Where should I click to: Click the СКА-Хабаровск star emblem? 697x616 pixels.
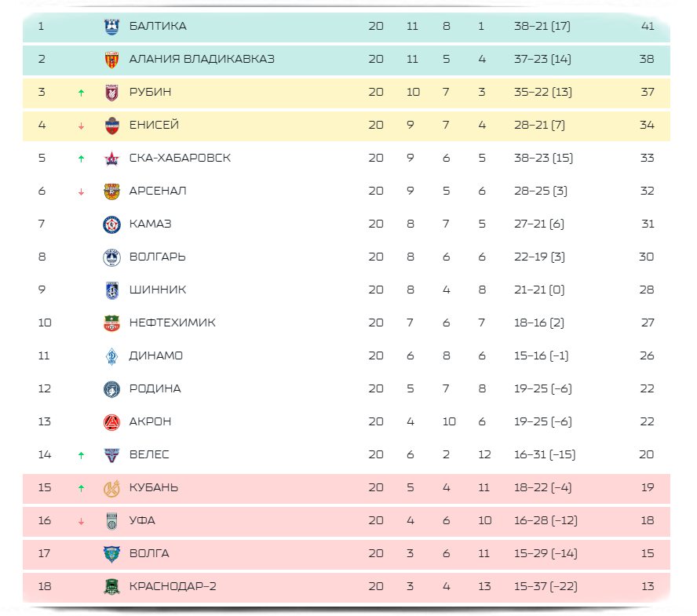(111, 159)
